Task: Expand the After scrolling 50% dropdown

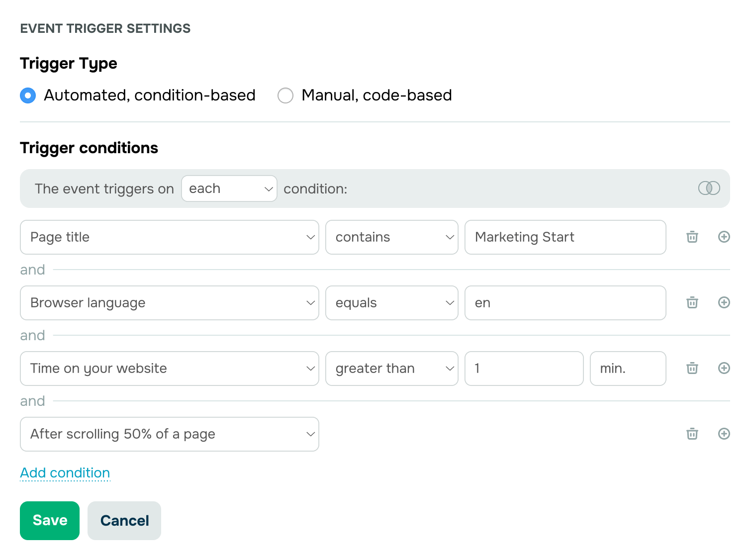Action: point(170,434)
